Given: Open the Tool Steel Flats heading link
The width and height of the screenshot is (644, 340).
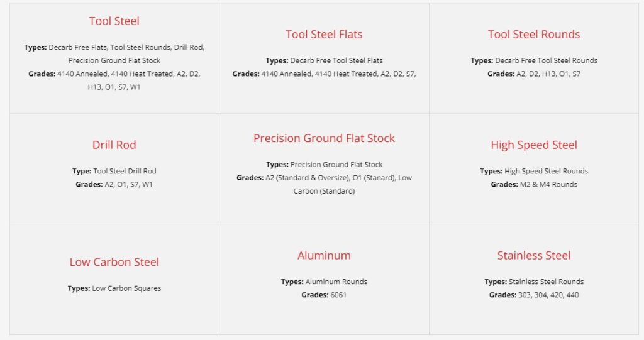Looking at the screenshot, I should point(324,34).
